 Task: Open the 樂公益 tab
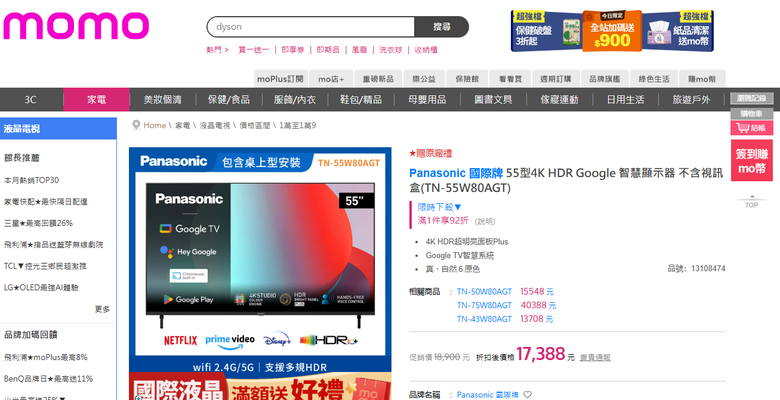[424, 79]
